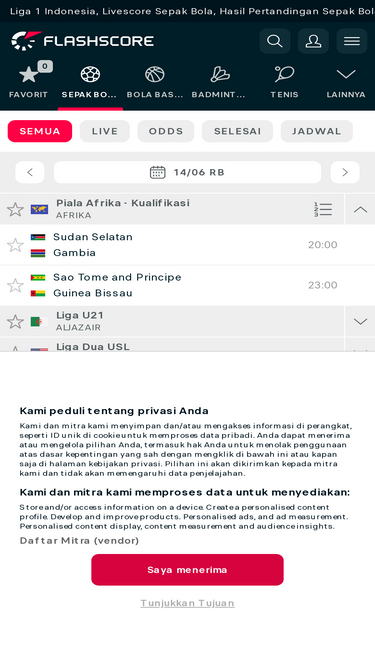Image resolution: width=375 pixels, height=667 pixels.
Task: Open search with the magnifier icon
Action: coord(275,41)
